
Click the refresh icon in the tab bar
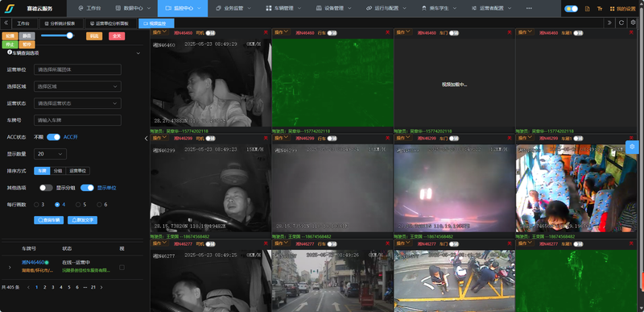click(x=621, y=23)
